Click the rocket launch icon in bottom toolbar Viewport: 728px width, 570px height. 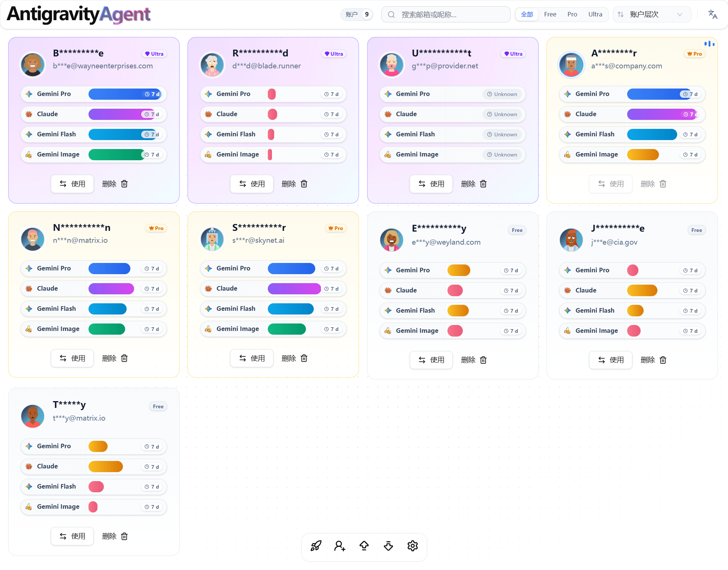point(316,546)
